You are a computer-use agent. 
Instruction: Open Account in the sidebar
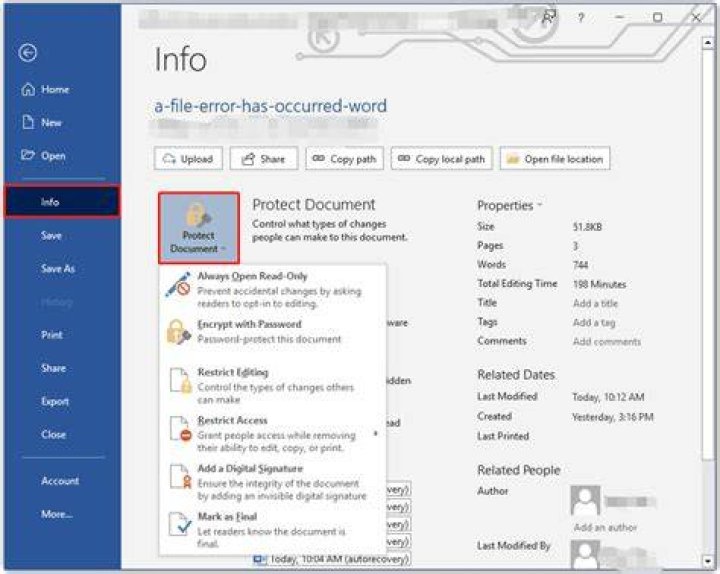[x=60, y=481]
